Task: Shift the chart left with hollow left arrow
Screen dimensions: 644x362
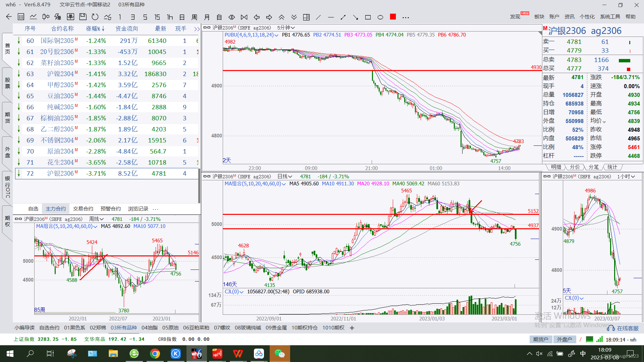Action: 257,17
